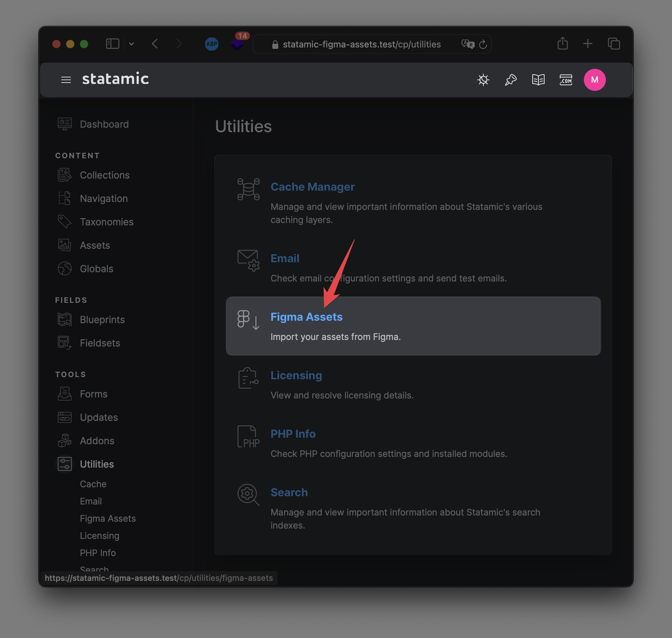Open Email sub-item under Utilities
This screenshot has height=638, width=672.
(91, 501)
